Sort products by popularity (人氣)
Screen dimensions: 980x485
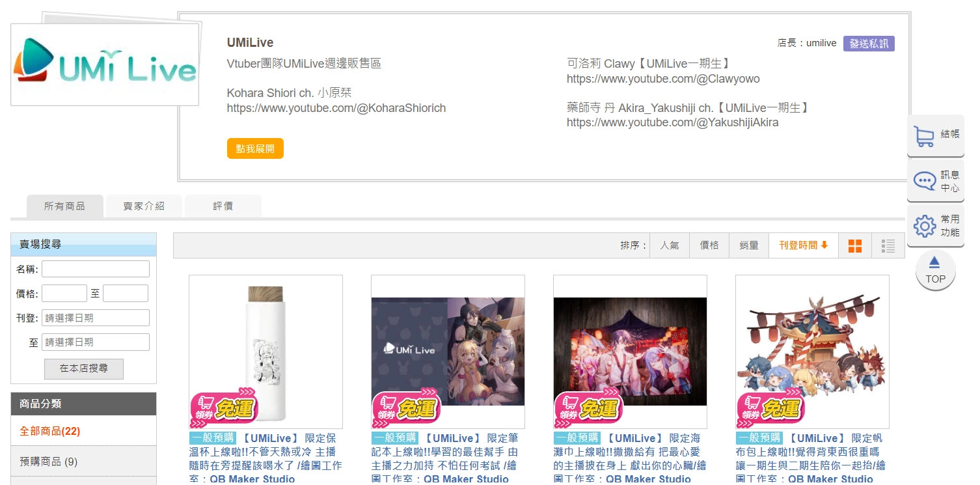pos(670,245)
